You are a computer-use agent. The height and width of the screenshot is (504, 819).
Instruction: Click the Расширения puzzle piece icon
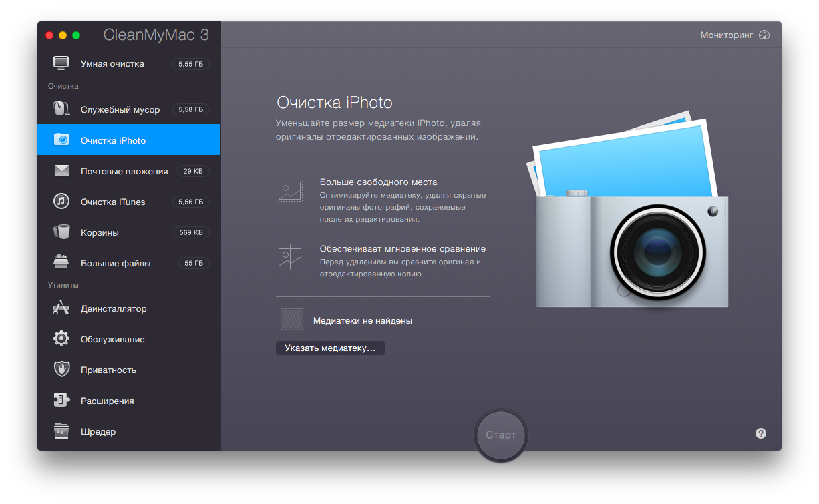61,401
